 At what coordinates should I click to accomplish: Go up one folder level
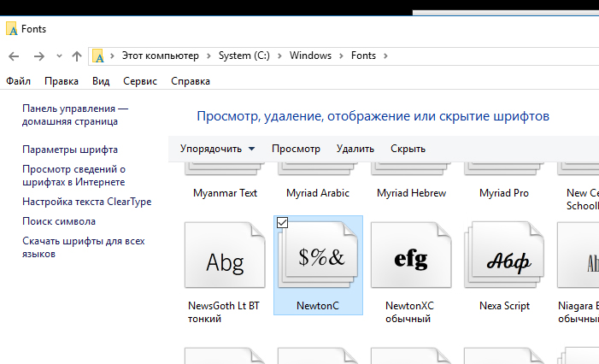tap(77, 56)
